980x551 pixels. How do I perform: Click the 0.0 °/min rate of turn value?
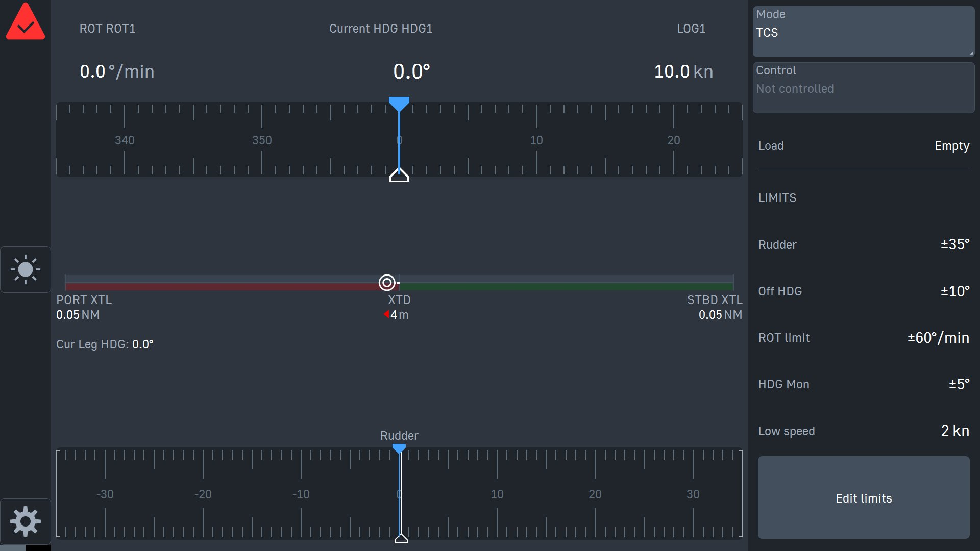(117, 71)
